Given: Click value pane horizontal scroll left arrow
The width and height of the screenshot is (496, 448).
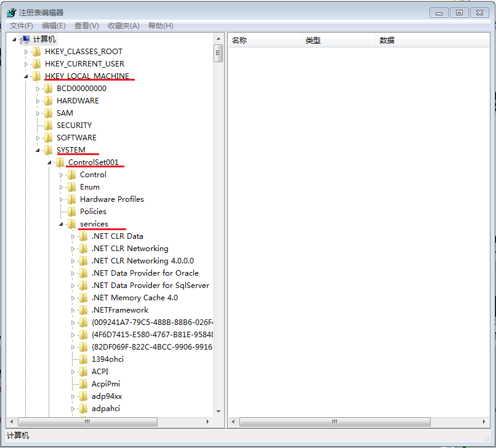Looking at the screenshot, I should point(233,422).
